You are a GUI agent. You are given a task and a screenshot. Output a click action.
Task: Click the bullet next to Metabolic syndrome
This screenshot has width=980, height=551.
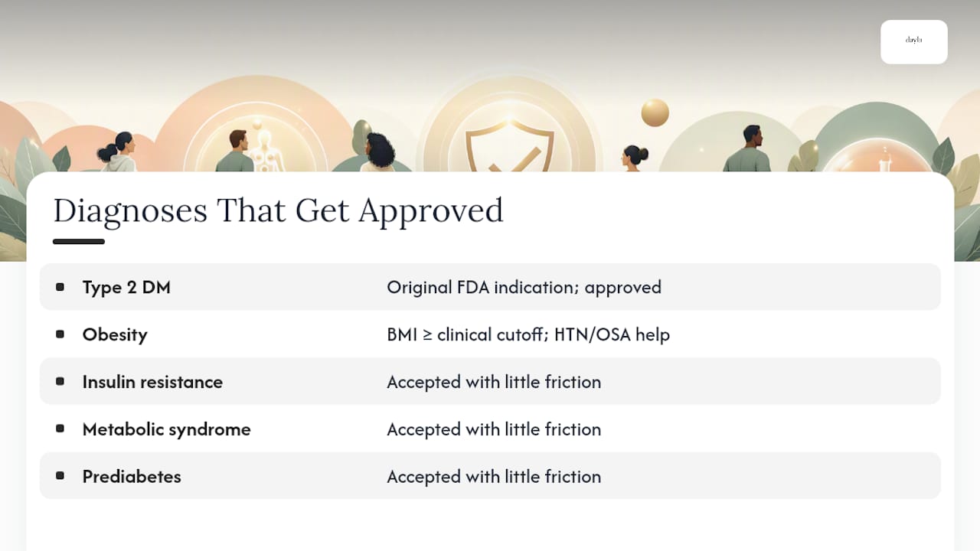pos(60,429)
